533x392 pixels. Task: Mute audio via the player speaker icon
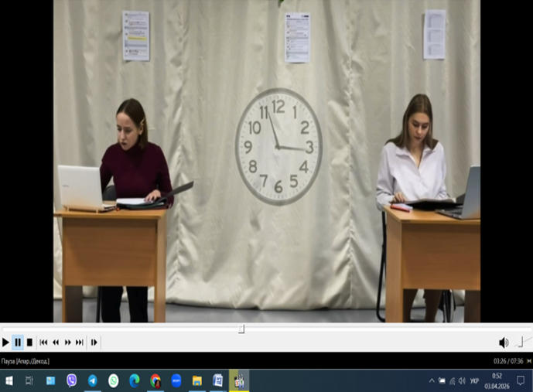click(x=504, y=343)
